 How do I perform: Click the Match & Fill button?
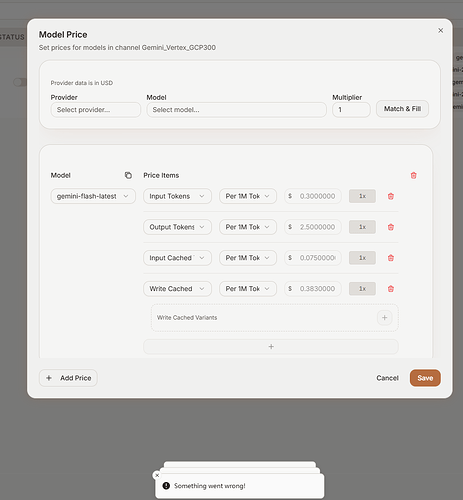[402, 109]
